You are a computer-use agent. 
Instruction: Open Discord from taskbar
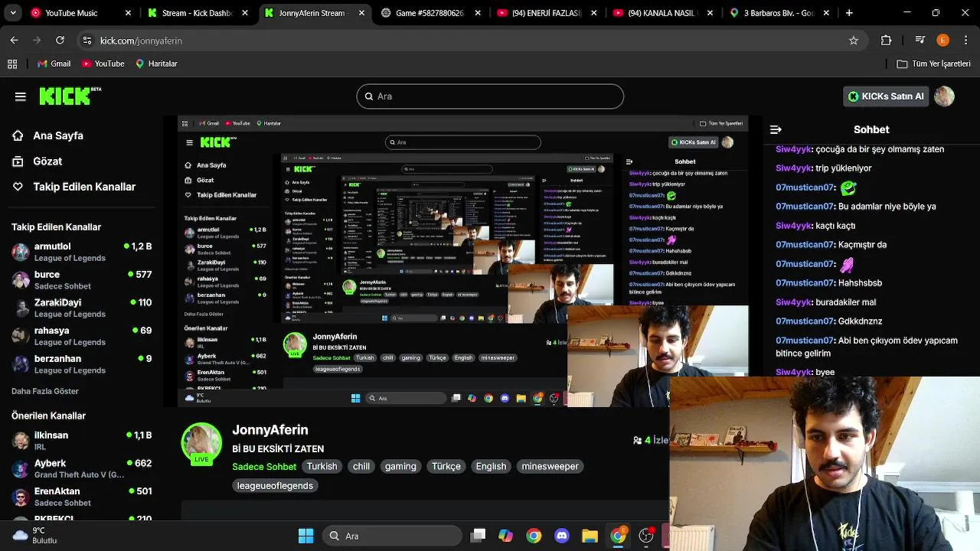[562, 536]
